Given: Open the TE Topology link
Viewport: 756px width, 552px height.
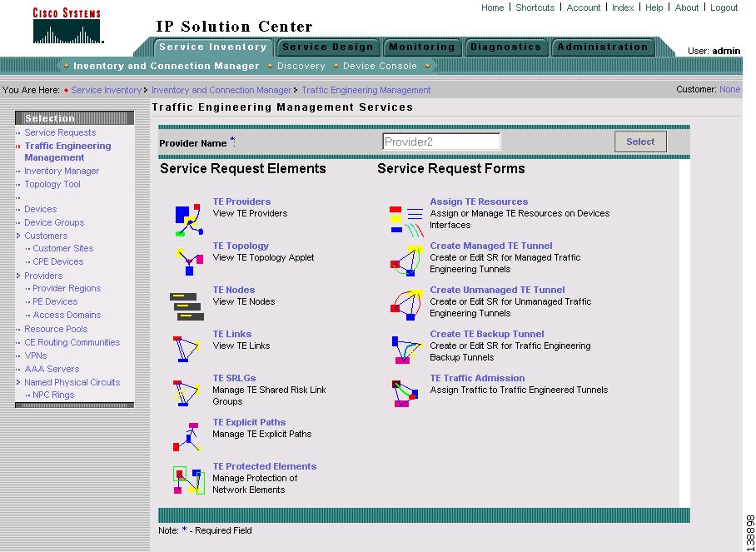Looking at the screenshot, I should pyautogui.click(x=241, y=246).
